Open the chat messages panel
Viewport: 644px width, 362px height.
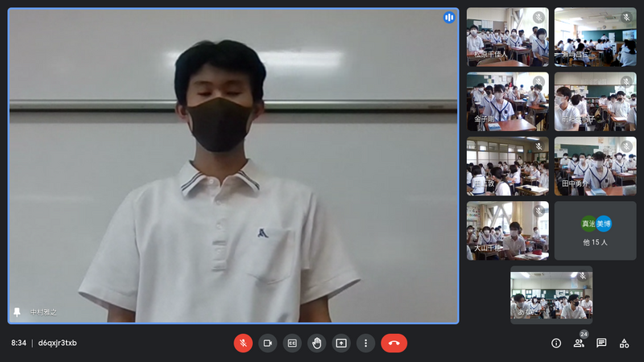coord(601,343)
